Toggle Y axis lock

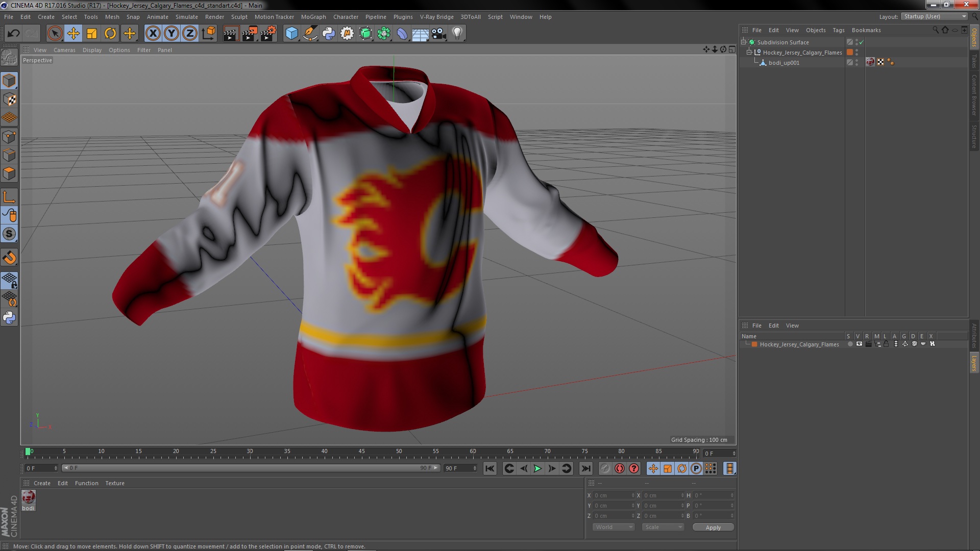tap(171, 34)
